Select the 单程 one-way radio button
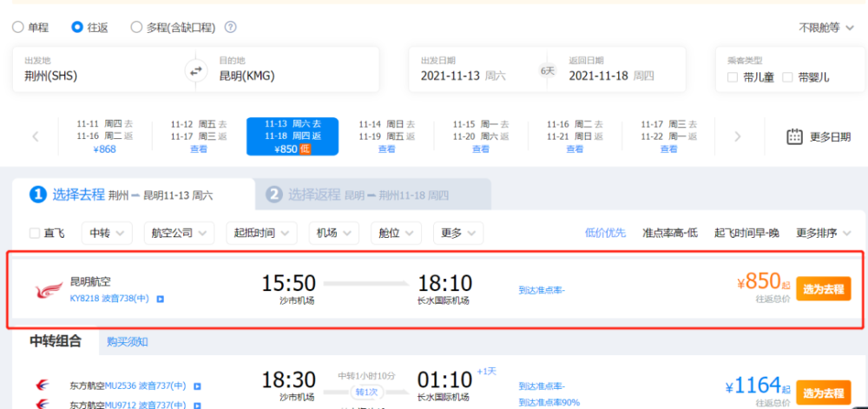The image size is (868, 409). pos(17,27)
